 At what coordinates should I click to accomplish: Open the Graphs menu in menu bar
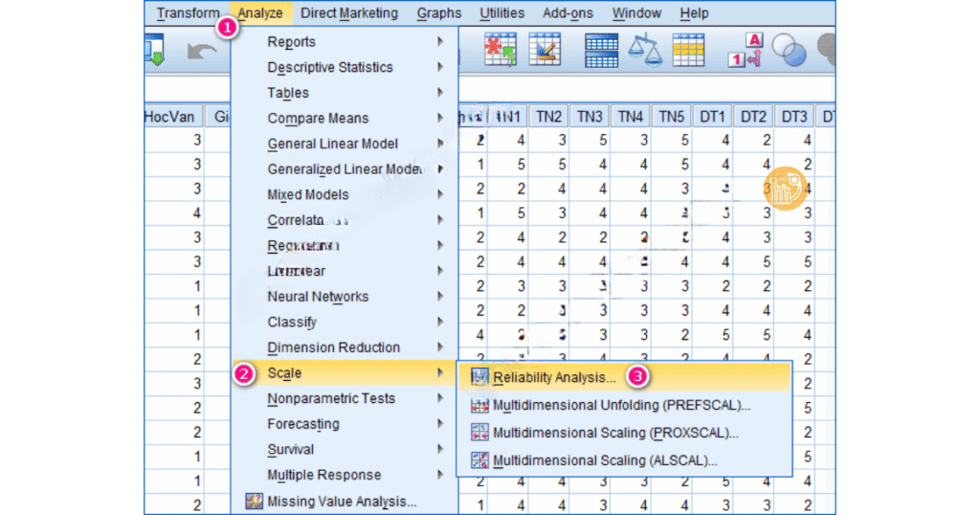point(438,12)
